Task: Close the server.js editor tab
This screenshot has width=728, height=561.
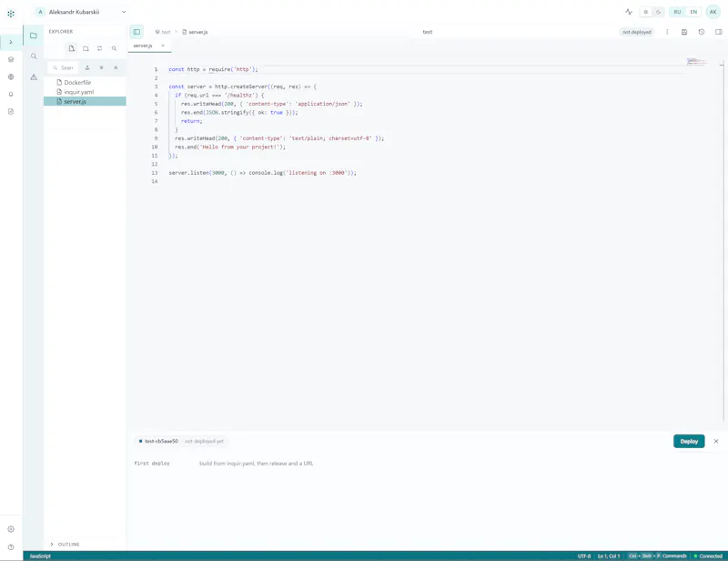Action: [x=163, y=46]
